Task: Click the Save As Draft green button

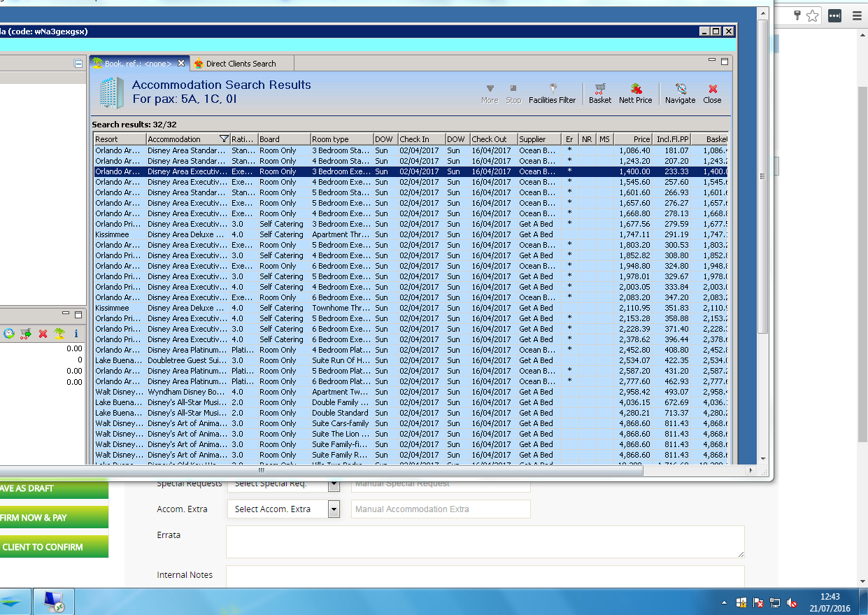Action: pyautogui.click(x=54, y=488)
